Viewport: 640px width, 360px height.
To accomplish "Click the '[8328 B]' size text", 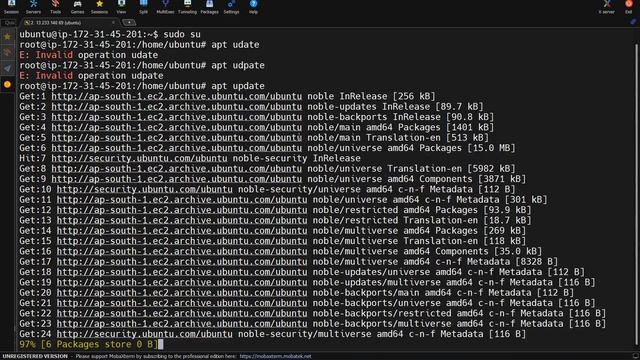I will tap(536, 262).
